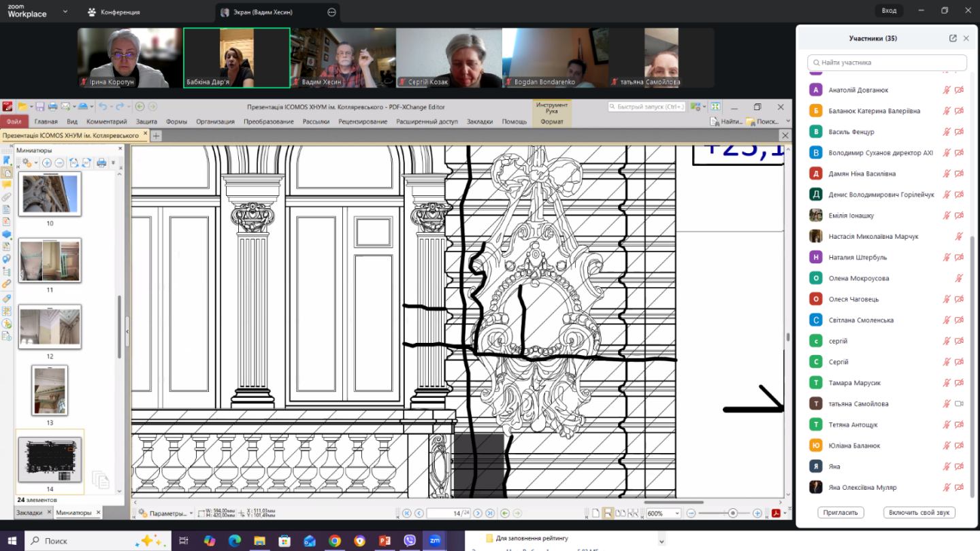The width and height of the screenshot is (980, 551).
Task: Pop out the participants panel
Action: tap(953, 38)
